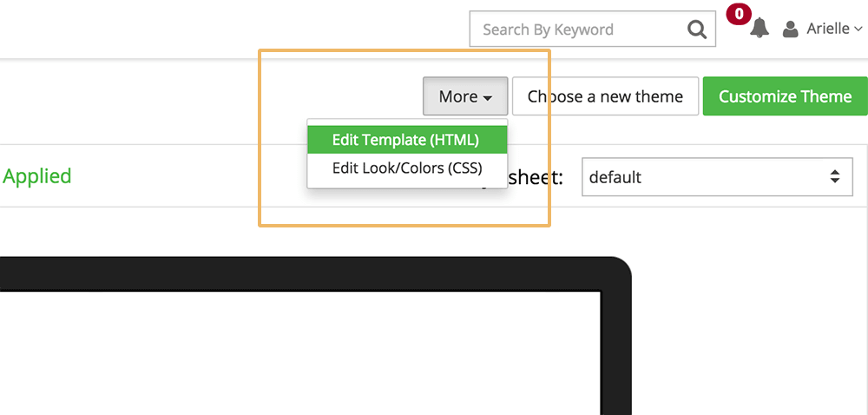Click the stylesheet select up-down arrows
The height and width of the screenshot is (415, 868).
point(835,177)
